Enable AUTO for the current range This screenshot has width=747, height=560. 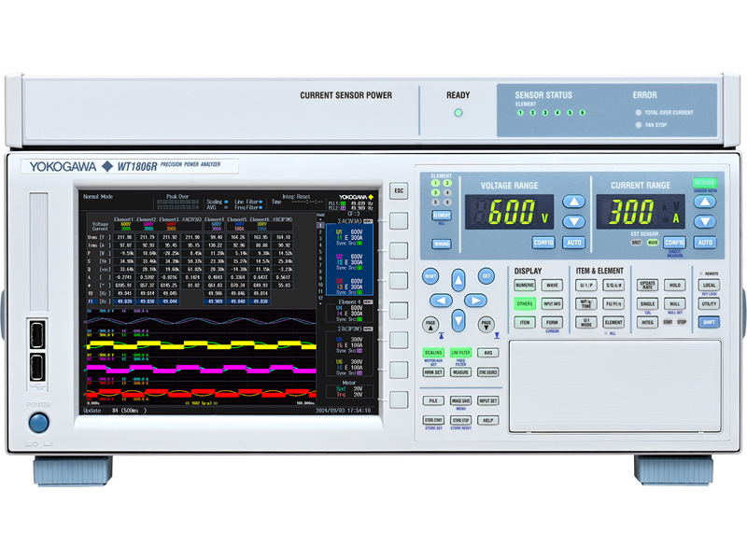pyautogui.click(x=705, y=243)
